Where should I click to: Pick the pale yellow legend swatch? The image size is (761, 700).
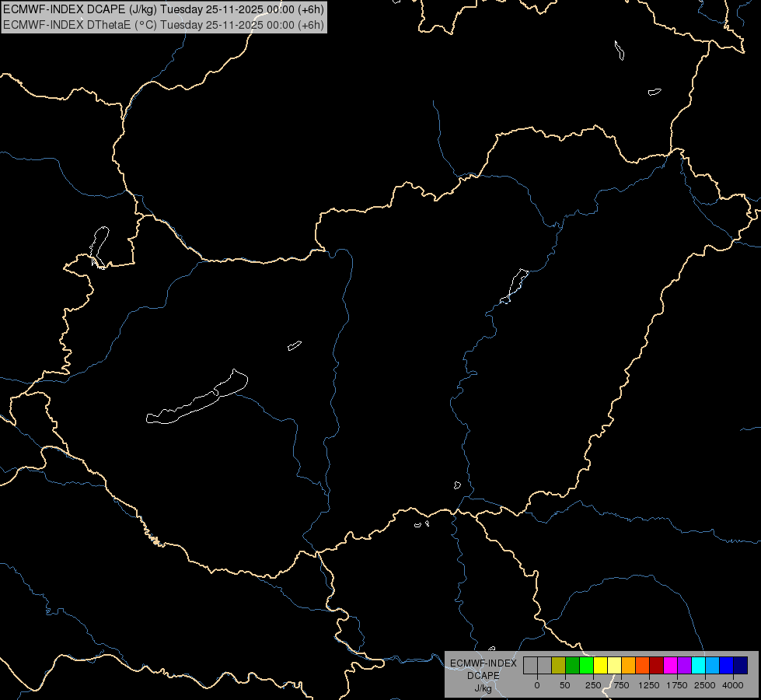pyautogui.click(x=614, y=665)
